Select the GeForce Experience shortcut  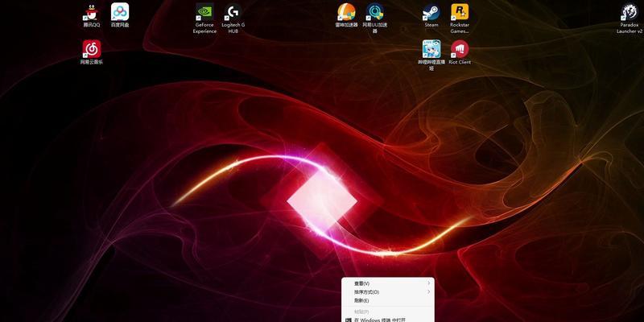204,19
